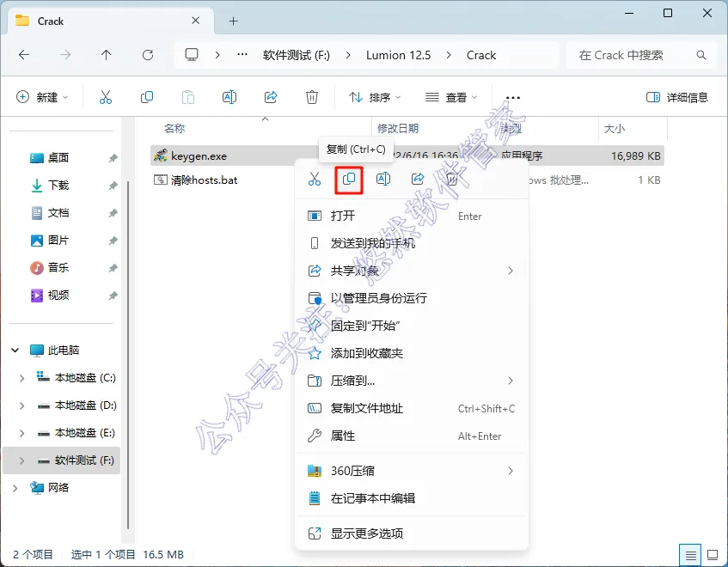
Task: Collapse the 此电脑 tree node
Action: (15, 351)
